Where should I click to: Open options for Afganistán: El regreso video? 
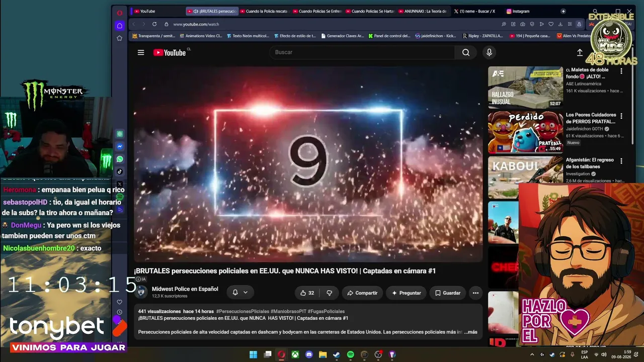coord(621,161)
